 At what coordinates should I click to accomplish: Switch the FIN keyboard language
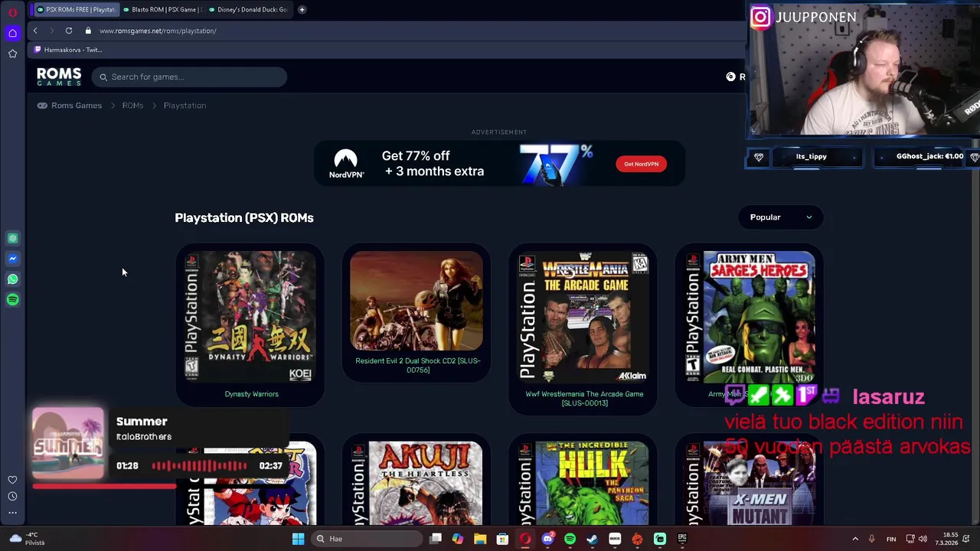point(891,539)
